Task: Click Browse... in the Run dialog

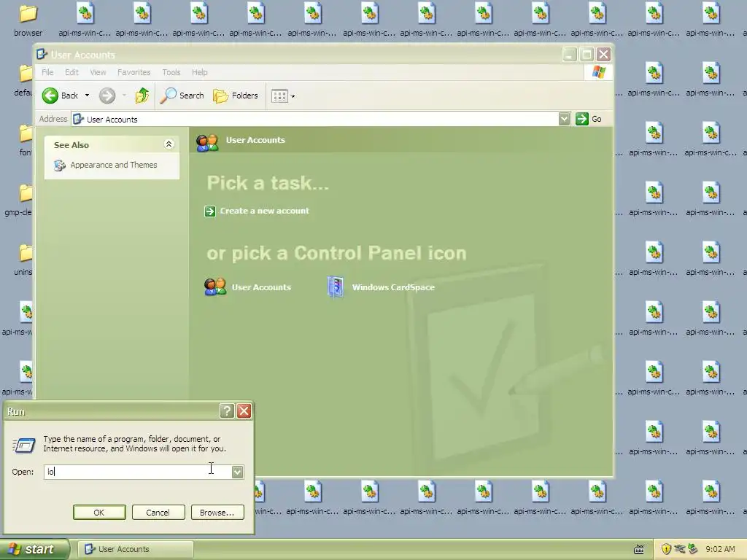Action: [x=217, y=513]
